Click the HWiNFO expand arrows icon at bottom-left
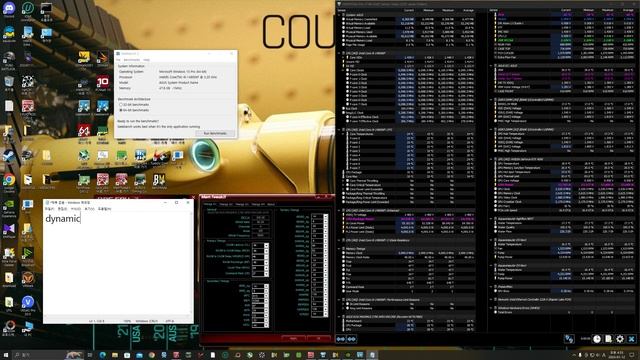 [x=341, y=339]
